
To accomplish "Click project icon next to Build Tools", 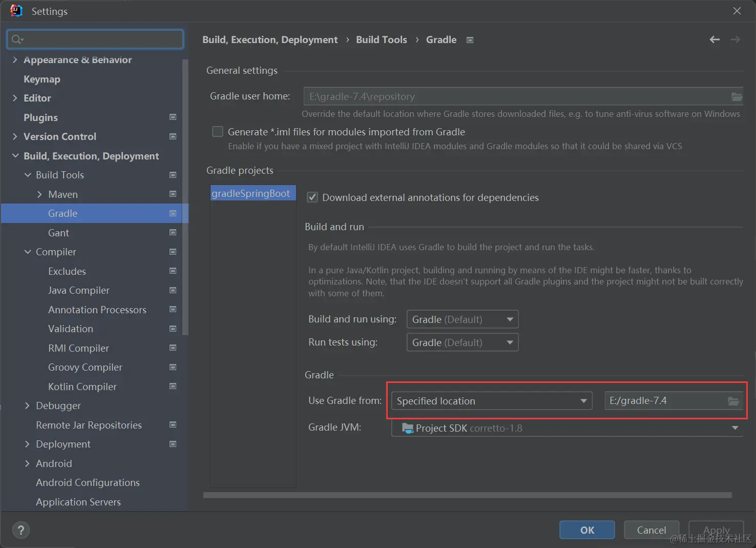I will [x=173, y=175].
